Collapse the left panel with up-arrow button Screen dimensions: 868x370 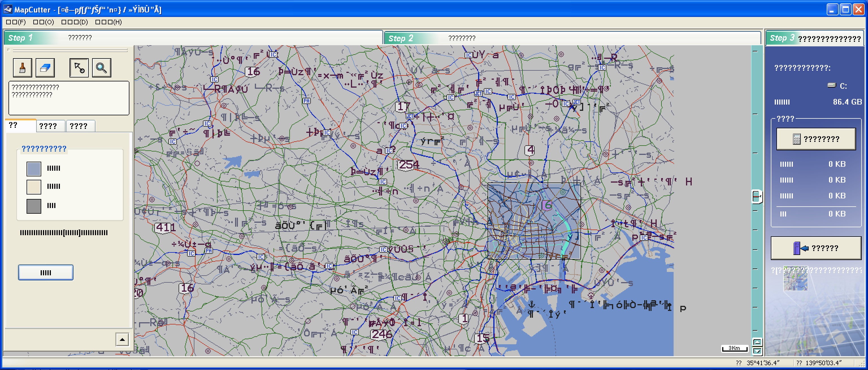click(122, 339)
